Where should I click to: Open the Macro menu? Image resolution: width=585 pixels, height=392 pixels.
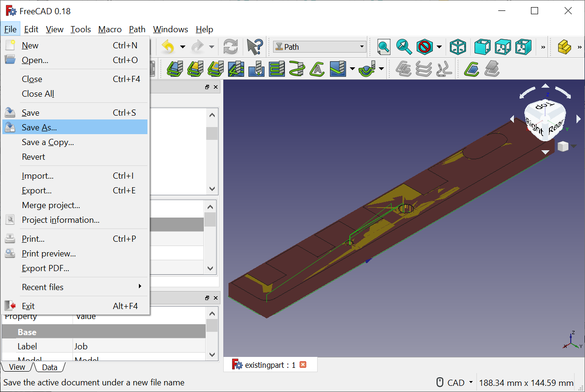[x=110, y=29]
